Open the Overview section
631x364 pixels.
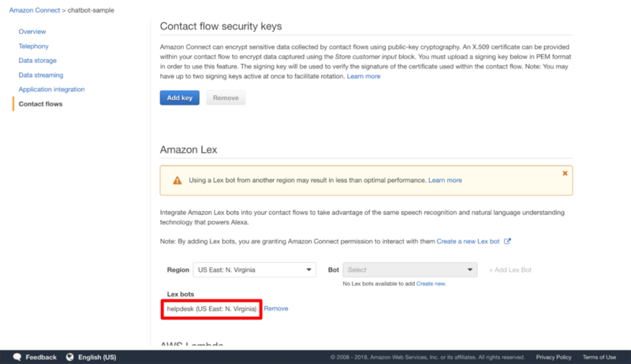pos(32,32)
